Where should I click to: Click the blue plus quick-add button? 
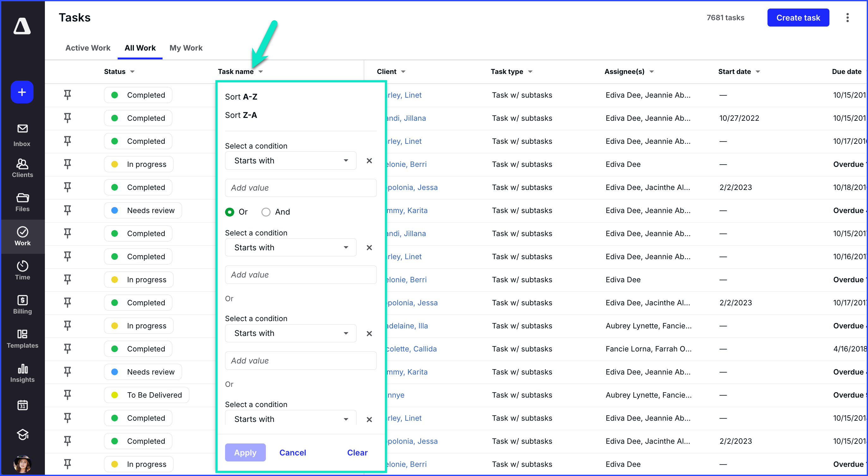coord(22,92)
